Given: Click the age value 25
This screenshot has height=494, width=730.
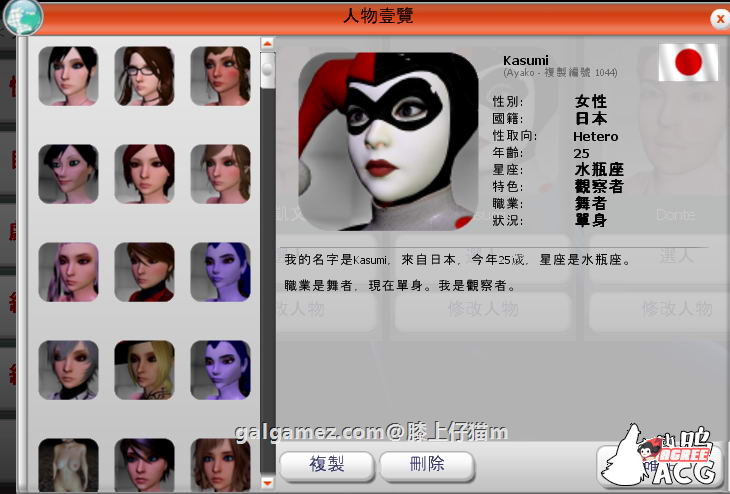Looking at the screenshot, I should [x=581, y=153].
